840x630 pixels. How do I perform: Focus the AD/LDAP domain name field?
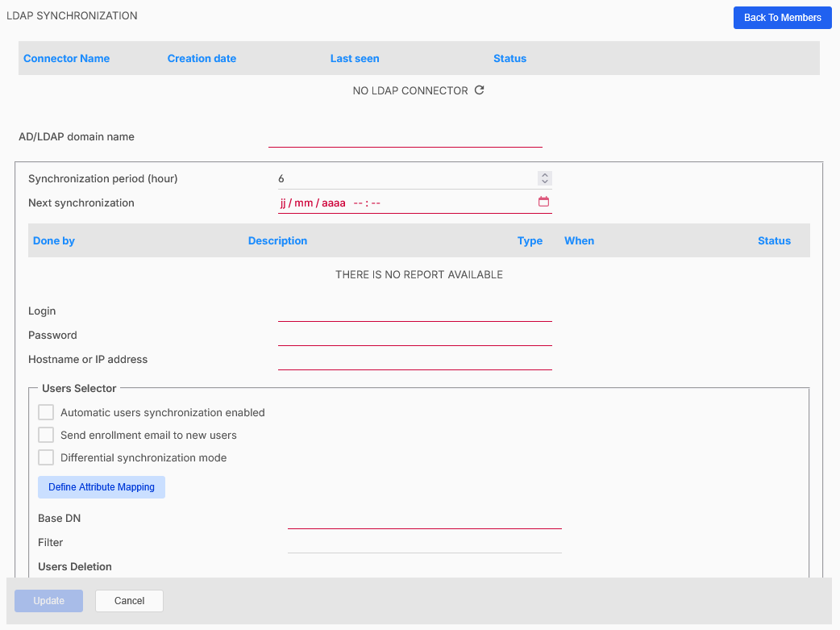pos(405,137)
